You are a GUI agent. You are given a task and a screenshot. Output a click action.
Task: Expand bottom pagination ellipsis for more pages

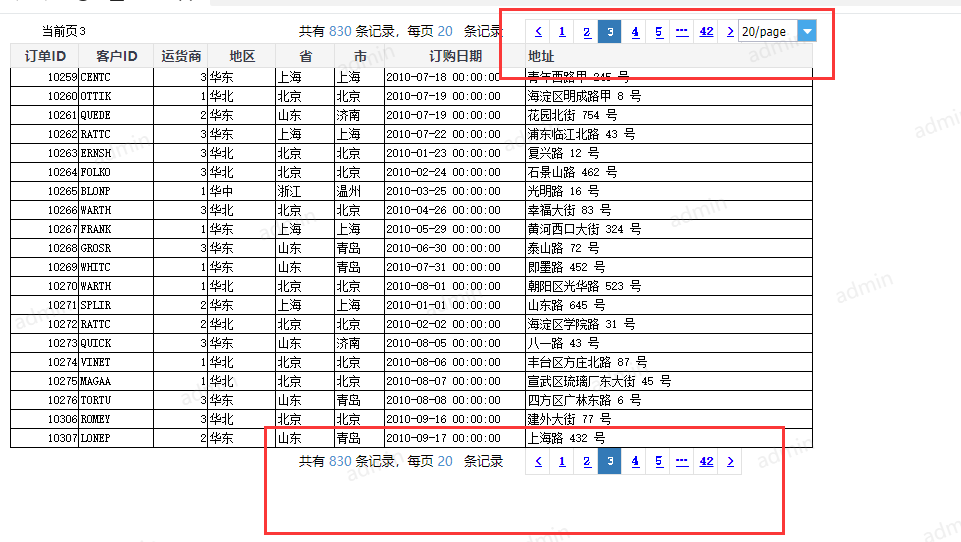(682, 461)
